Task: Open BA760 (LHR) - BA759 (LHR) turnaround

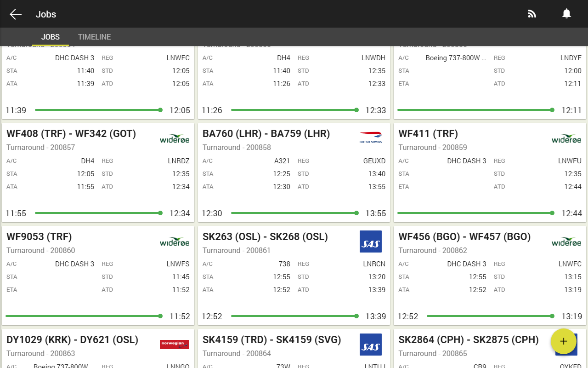Action: pos(266,134)
